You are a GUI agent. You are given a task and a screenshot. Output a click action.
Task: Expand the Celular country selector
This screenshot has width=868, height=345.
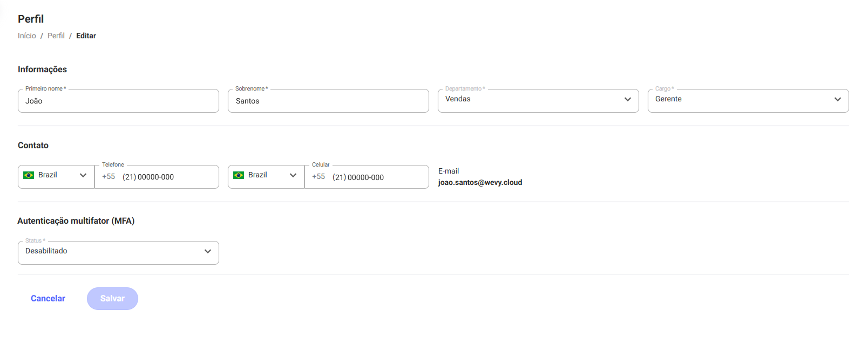tap(266, 177)
